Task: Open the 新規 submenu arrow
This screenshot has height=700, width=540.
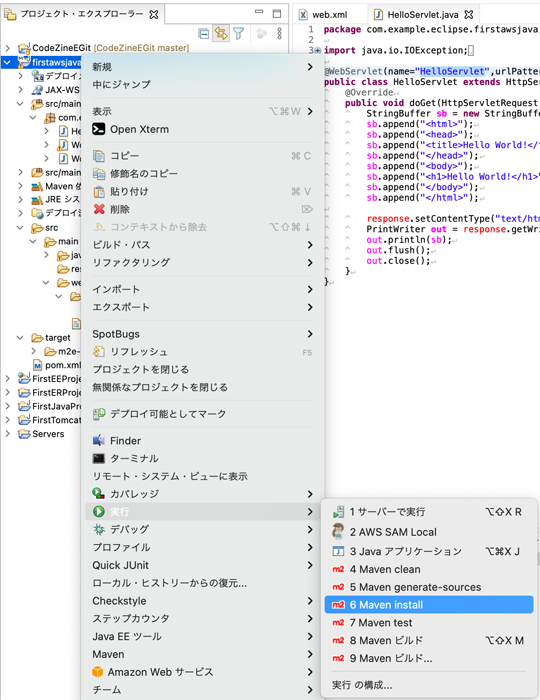Action: 310,67
